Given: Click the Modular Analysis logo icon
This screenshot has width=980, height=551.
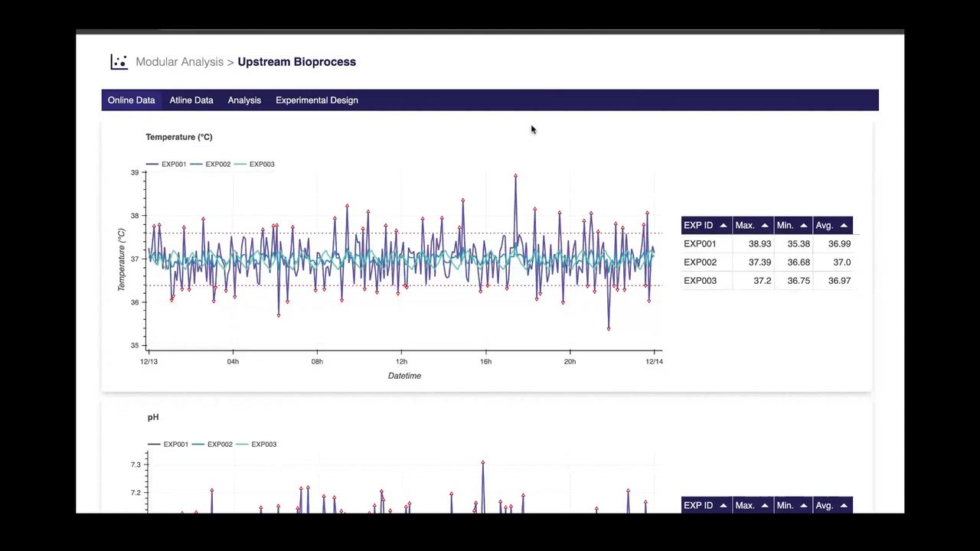Looking at the screenshot, I should (119, 62).
